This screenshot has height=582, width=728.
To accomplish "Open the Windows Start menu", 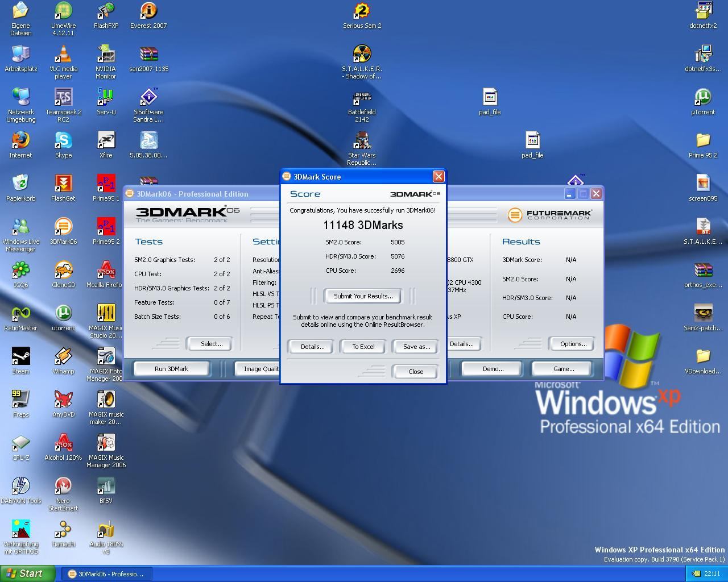I will coord(27,573).
